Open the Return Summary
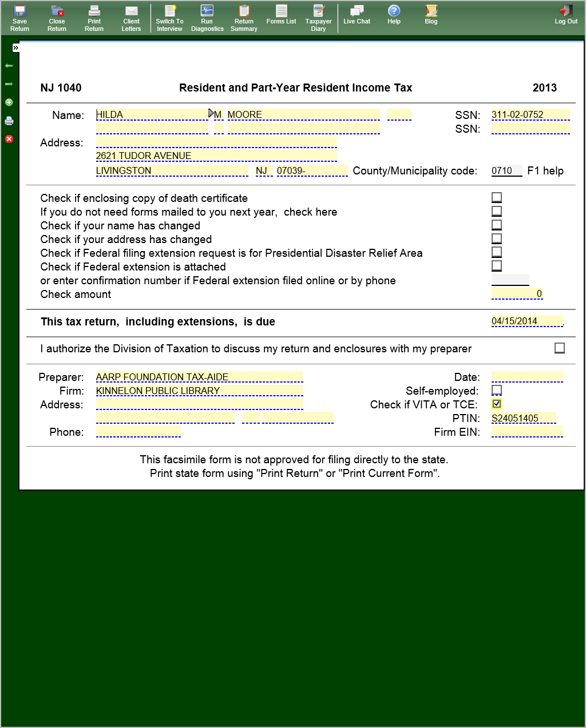Image resolution: width=586 pixels, height=728 pixels. pyautogui.click(x=244, y=18)
